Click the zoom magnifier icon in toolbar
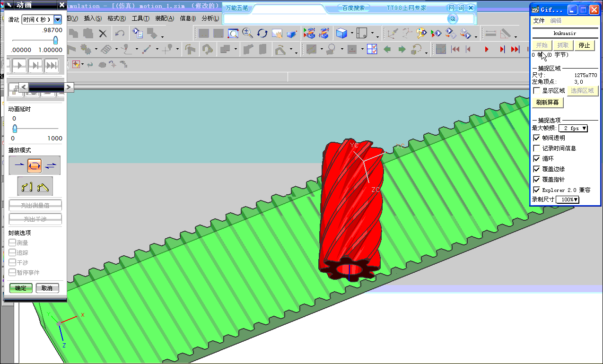603x364 pixels. click(x=247, y=33)
